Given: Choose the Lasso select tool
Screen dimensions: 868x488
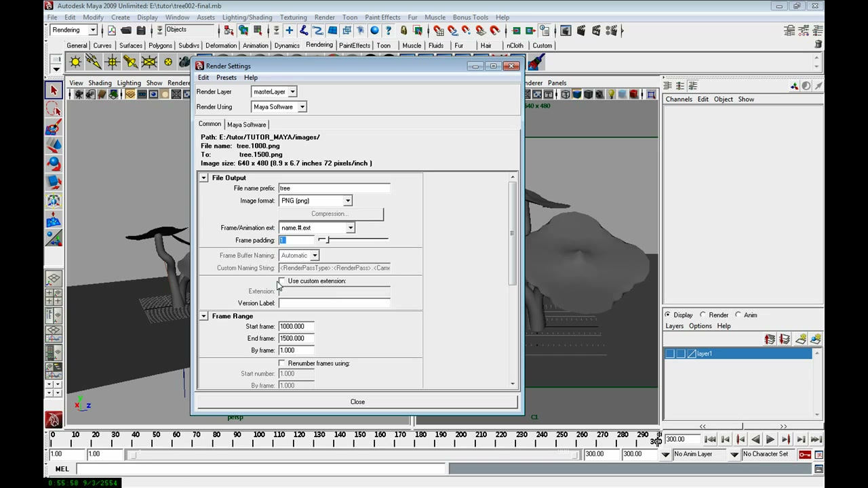Looking at the screenshot, I should tap(54, 108).
